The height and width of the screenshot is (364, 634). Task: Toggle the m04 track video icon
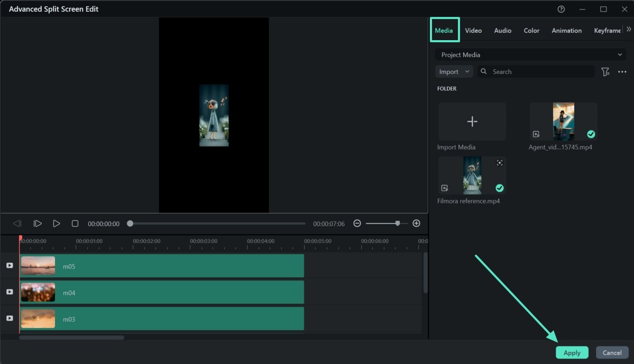[10, 292]
